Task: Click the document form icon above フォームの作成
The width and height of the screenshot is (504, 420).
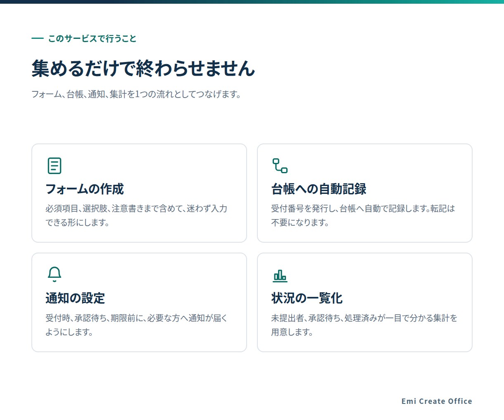Action: pos(54,166)
